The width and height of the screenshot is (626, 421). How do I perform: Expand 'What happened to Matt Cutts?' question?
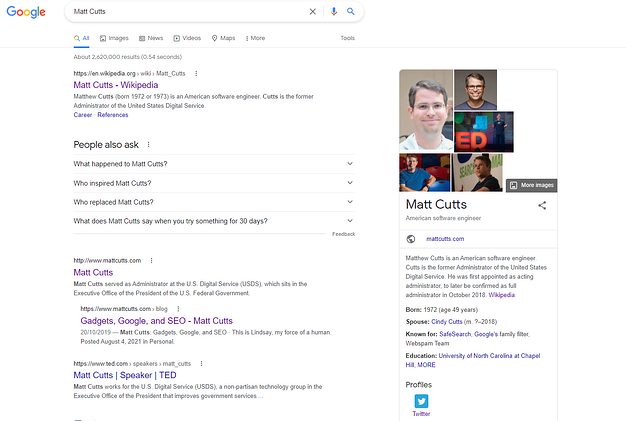(214, 164)
